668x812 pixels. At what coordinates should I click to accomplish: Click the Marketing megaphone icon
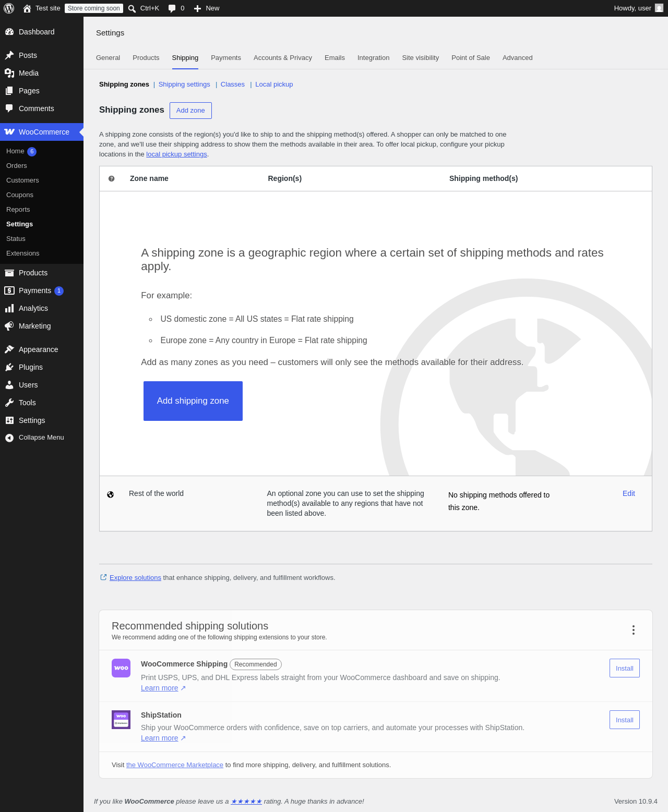pyautogui.click(x=9, y=326)
